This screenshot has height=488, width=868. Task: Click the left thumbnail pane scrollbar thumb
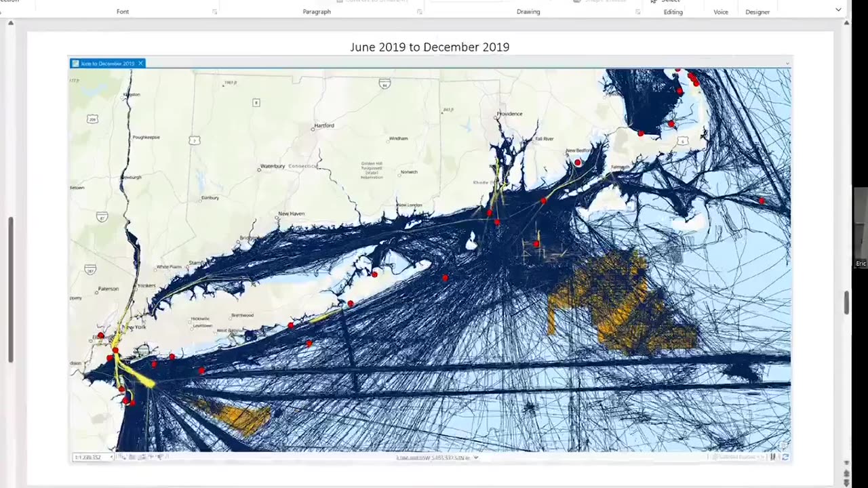(x=10, y=289)
